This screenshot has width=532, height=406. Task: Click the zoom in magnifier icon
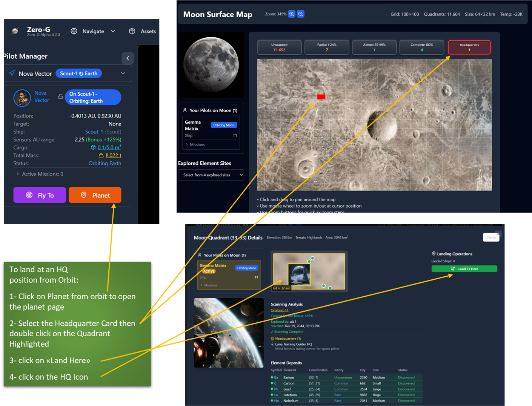click(x=292, y=14)
